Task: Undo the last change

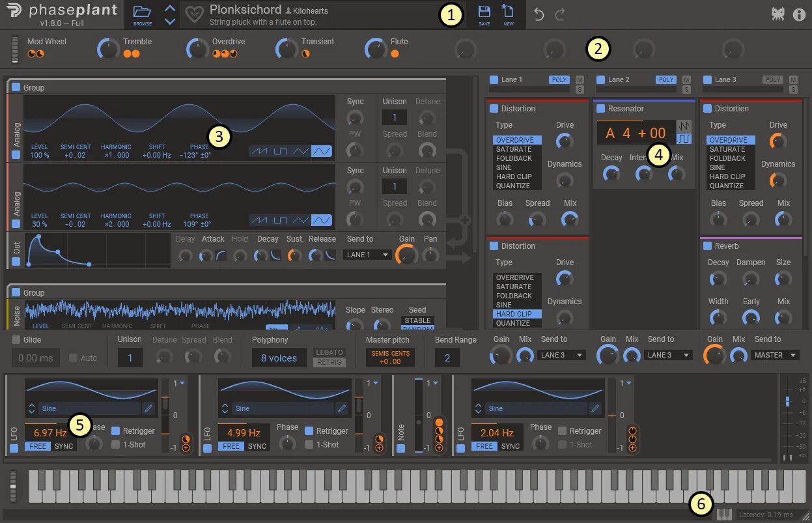Action: coord(539,14)
